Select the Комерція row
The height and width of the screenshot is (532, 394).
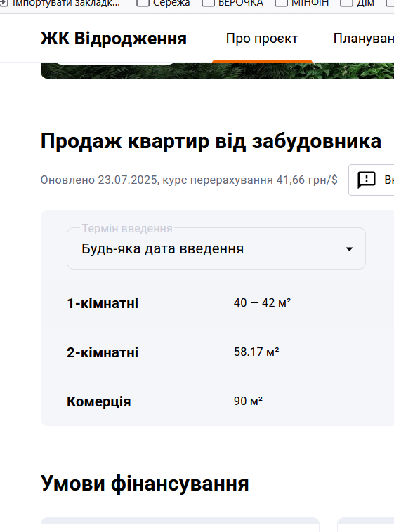(218, 401)
